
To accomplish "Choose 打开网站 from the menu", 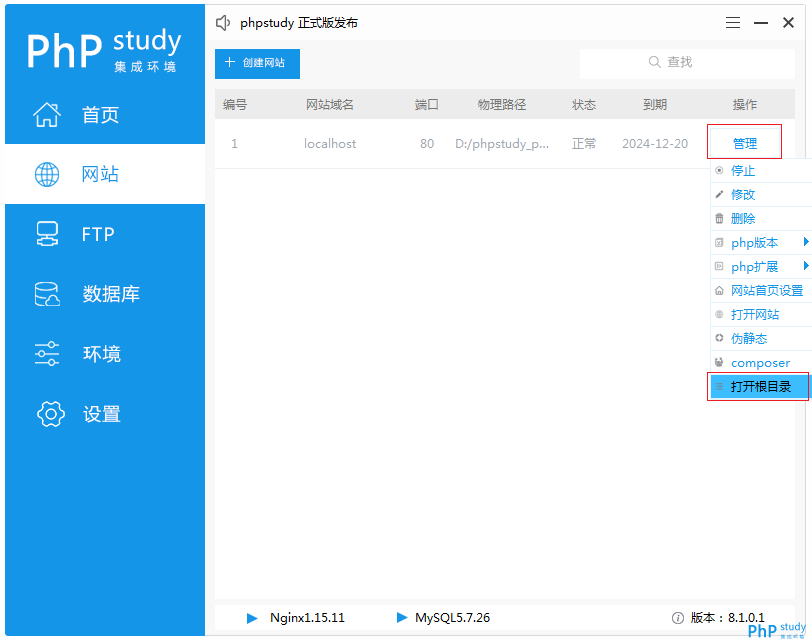I will click(x=761, y=314).
